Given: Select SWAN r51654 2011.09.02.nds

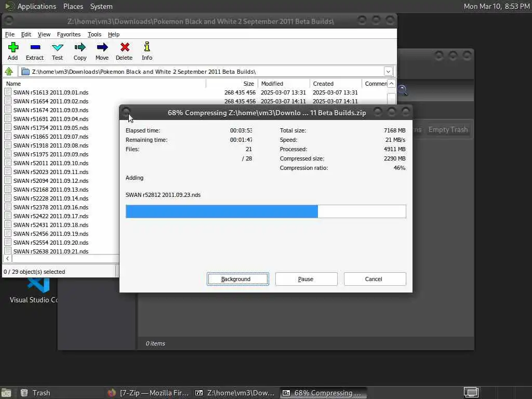Looking at the screenshot, I should 51,101.
